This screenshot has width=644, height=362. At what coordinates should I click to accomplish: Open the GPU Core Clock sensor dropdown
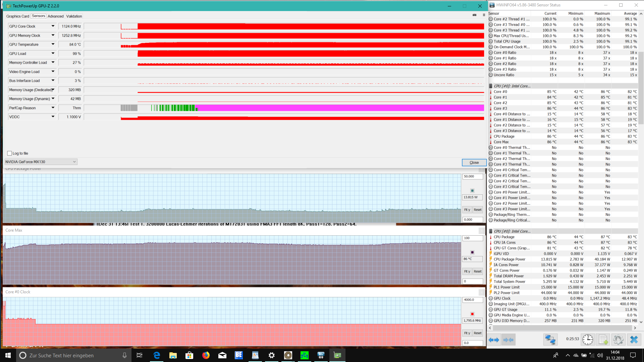[x=53, y=26]
